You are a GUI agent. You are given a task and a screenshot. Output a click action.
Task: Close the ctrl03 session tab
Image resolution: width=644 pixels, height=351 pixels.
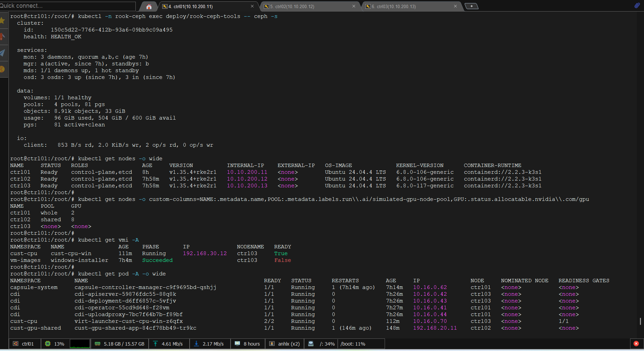point(455,6)
